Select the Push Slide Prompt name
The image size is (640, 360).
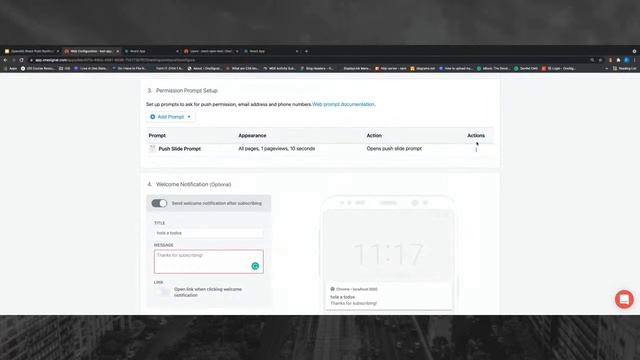click(180, 149)
